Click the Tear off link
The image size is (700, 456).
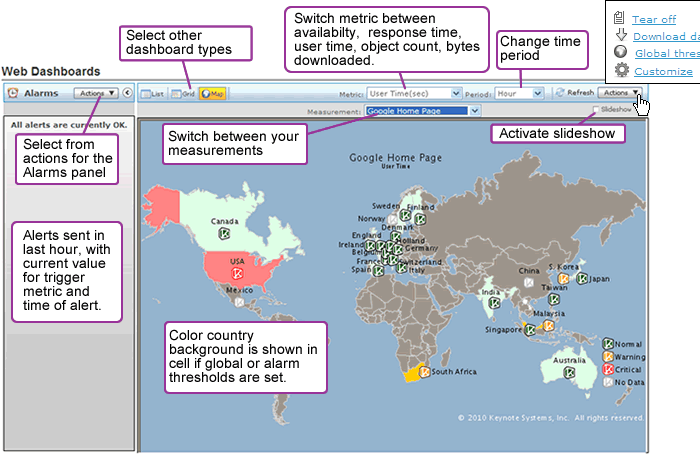coord(653,19)
